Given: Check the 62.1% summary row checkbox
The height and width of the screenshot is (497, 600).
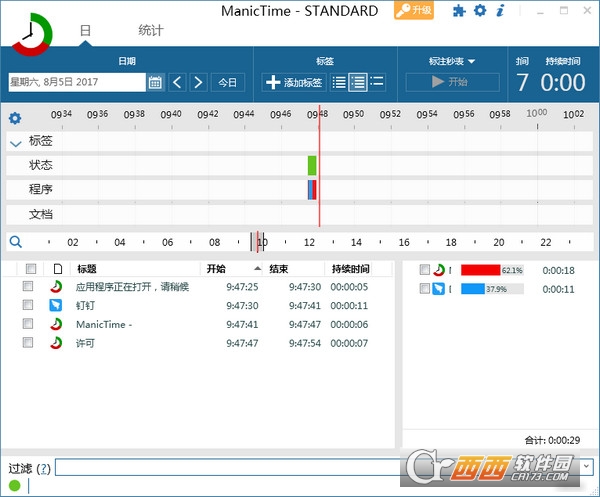Looking at the screenshot, I should (425, 270).
